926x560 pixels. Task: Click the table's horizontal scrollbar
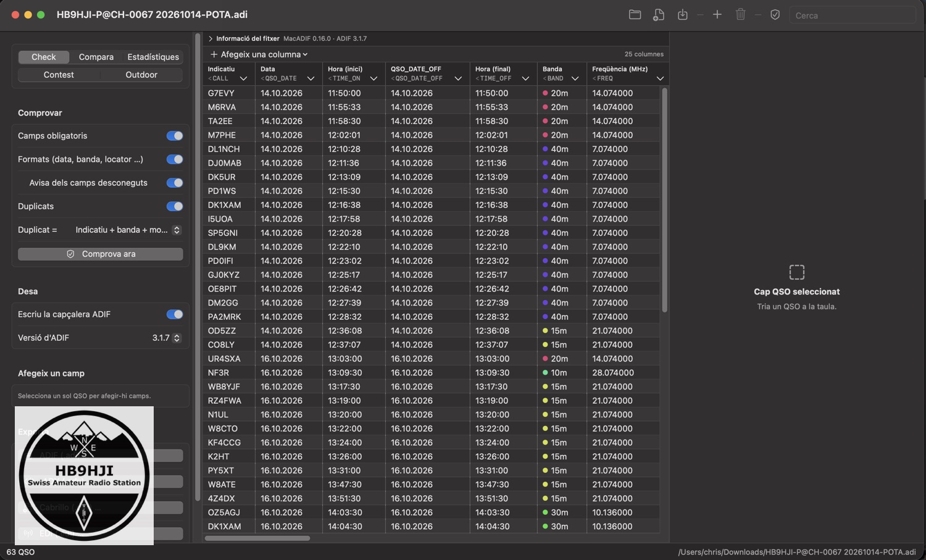coord(257,538)
